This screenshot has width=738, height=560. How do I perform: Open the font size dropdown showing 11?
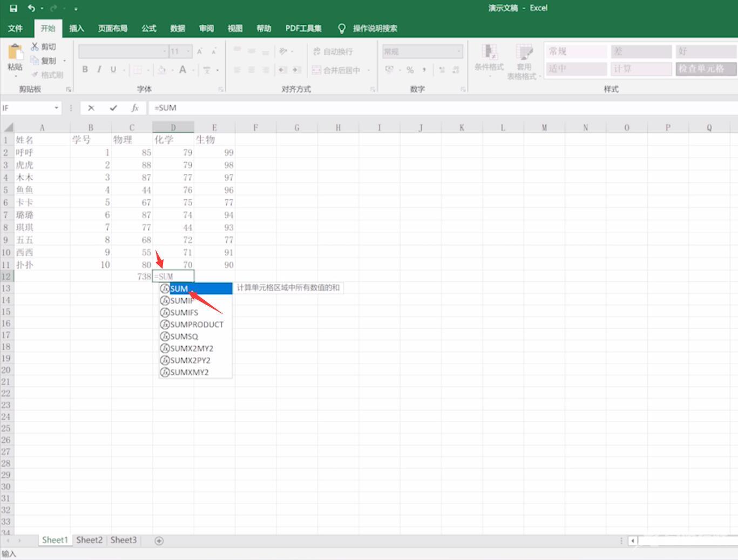tap(188, 51)
